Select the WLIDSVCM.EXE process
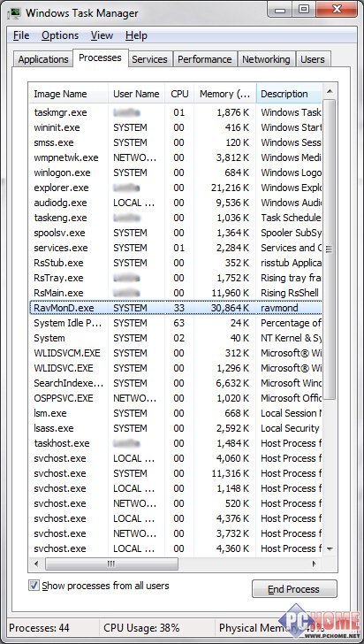 [x=176, y=353]
